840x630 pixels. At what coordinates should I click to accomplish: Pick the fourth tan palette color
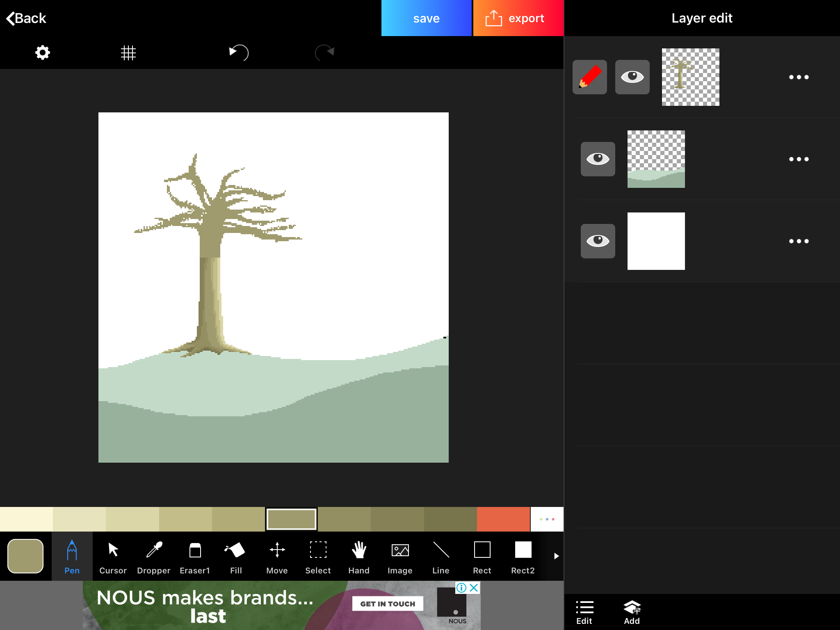[185, 519]
